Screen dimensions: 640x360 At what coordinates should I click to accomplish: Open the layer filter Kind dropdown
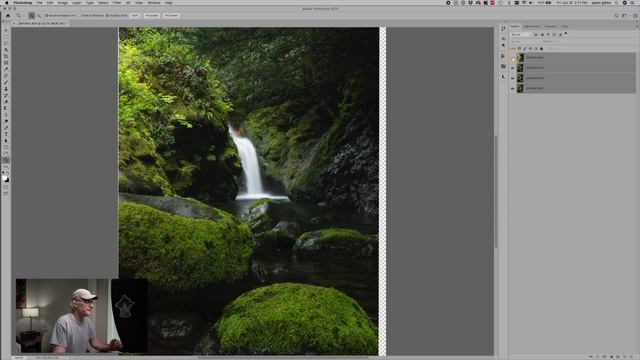pos(521,35)
